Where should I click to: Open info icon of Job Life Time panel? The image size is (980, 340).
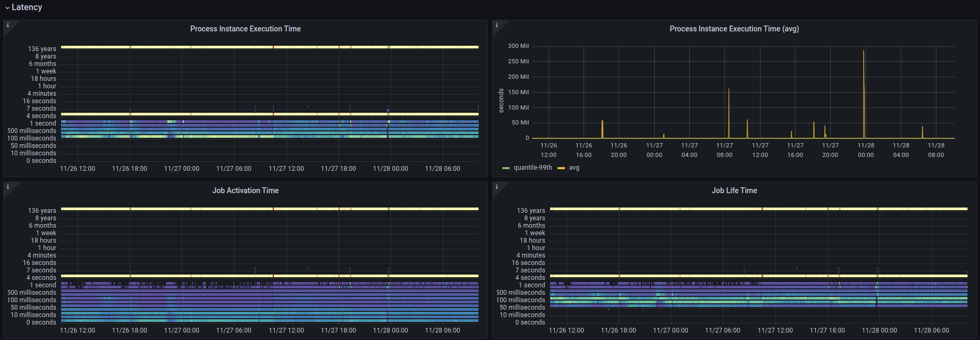[496, 187]
